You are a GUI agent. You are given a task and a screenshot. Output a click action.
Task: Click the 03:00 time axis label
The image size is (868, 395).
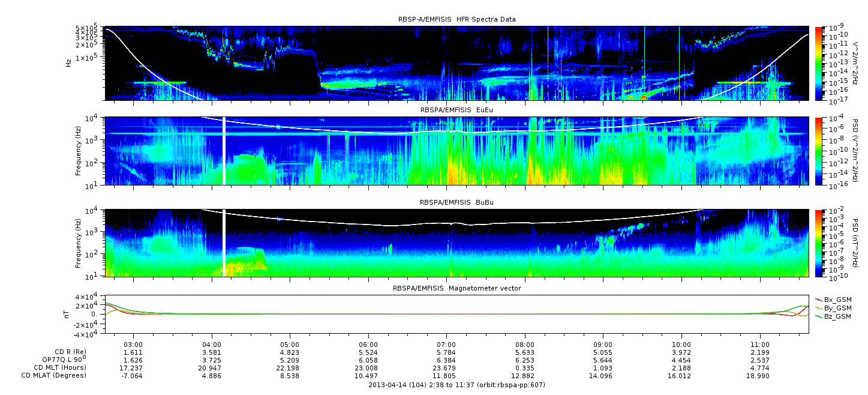(133, 345)
